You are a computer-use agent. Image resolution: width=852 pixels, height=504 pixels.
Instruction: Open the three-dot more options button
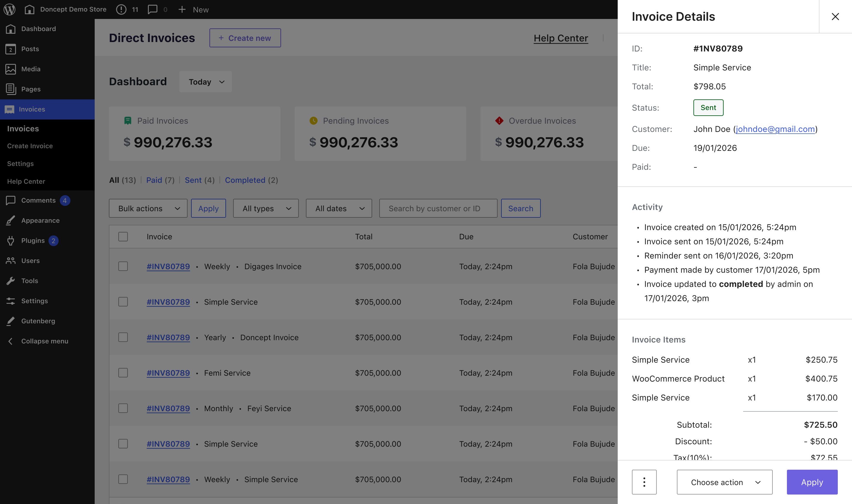644,482
